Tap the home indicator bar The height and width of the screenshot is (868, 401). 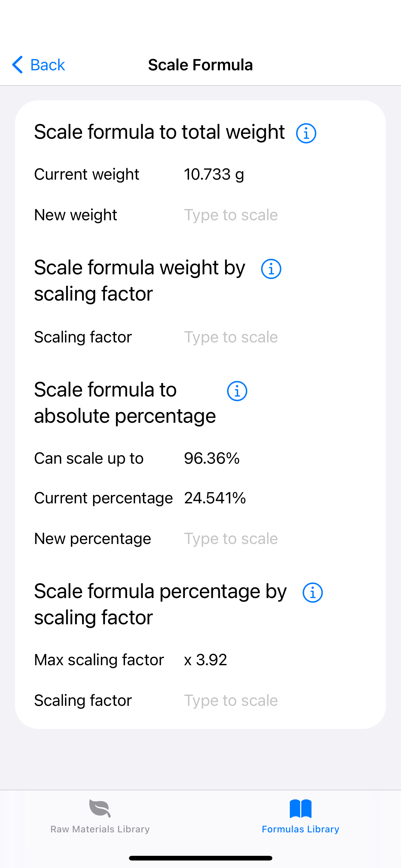pos(200,858)
